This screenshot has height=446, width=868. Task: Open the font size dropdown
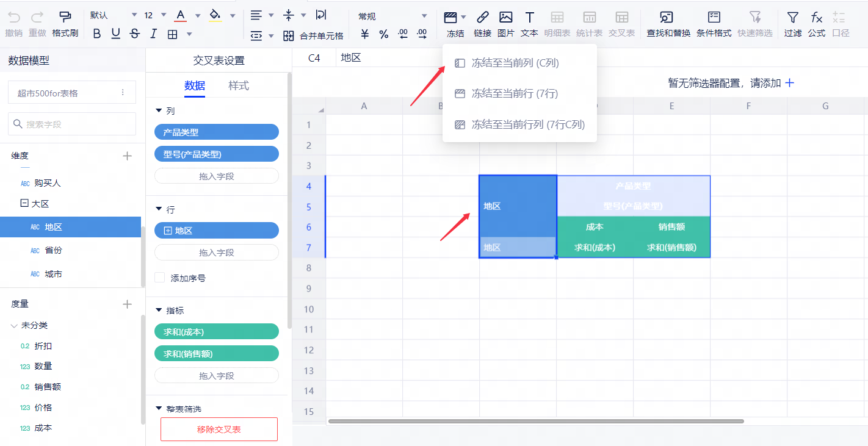tap(164, 15)
